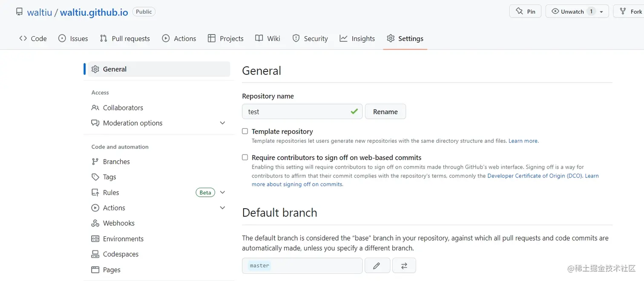
Task: Go to Pull requests tab
Action: pos(125,38)
